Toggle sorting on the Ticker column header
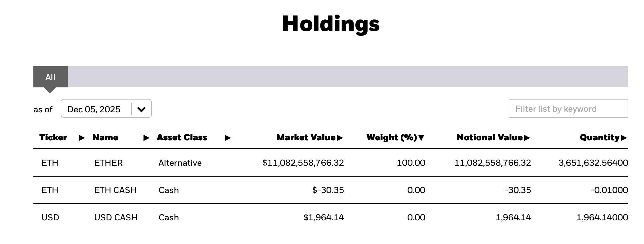Viewport: 644px width, 244px height. click(53, 137)
